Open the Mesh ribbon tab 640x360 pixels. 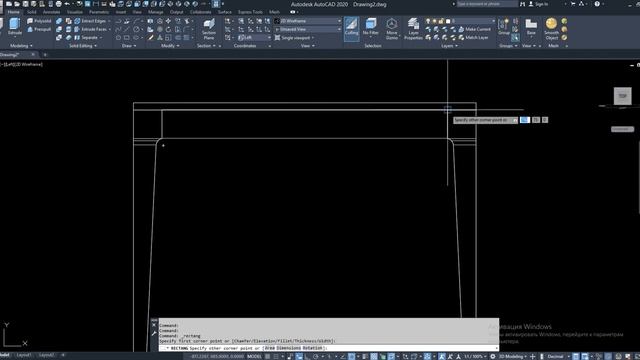pyautogui.click(x=274, y=12)
